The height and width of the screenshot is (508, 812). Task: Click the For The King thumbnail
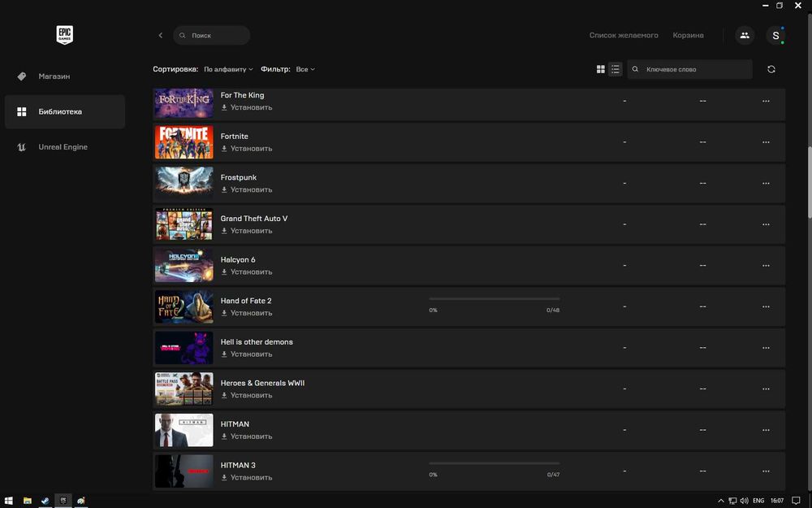click(x=184, y=102)
